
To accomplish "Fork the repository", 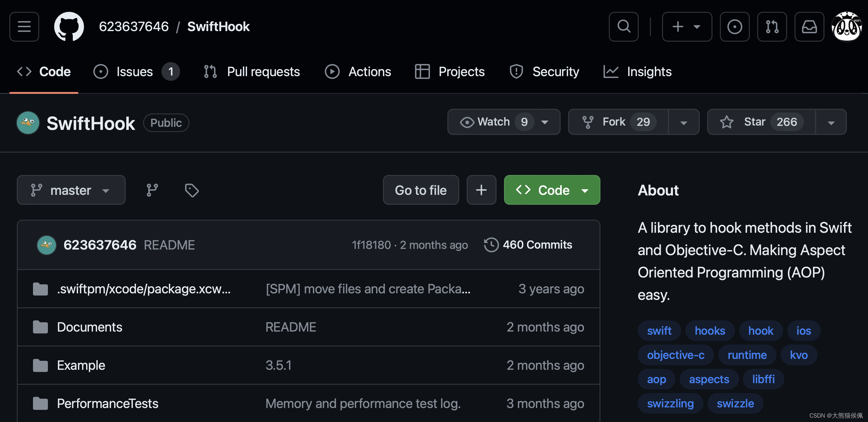I will click(618, 122).
